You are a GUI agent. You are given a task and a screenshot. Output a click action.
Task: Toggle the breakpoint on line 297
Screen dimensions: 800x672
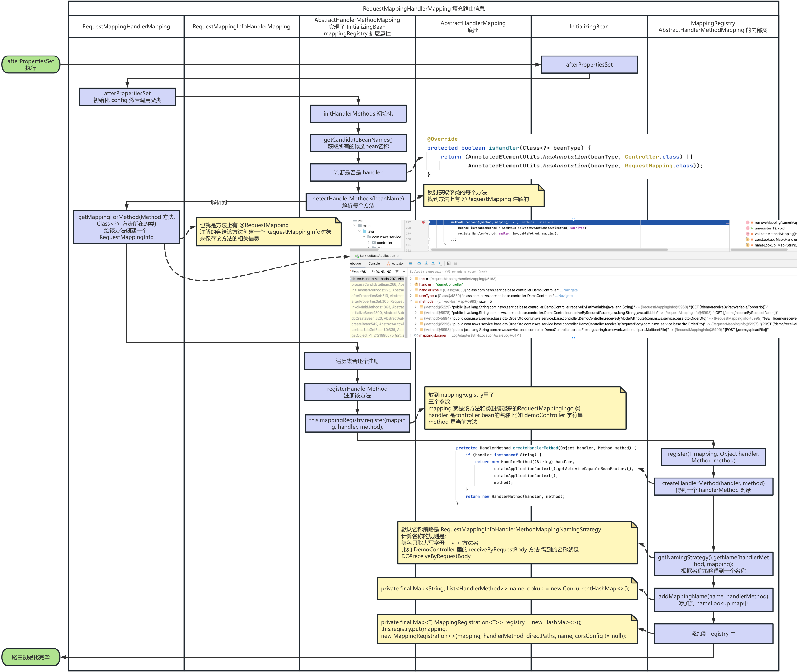point(423,222)
